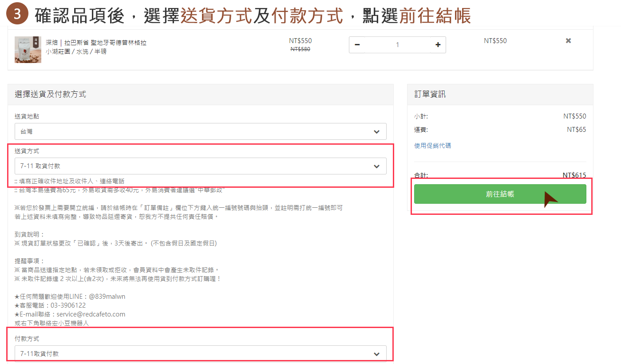Open the 送貨方式 dropdown showing 7-11 取貨付款

tap(200, 166)
